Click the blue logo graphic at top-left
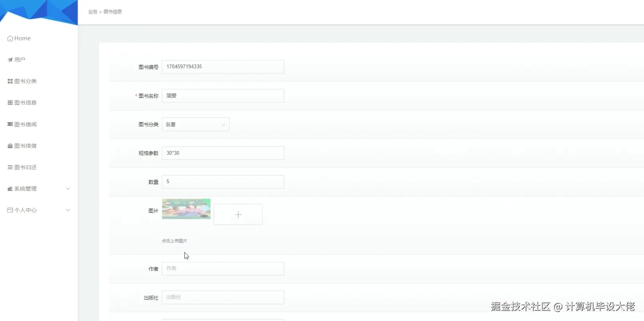644x321 pixels. click(x=39, y=12)
